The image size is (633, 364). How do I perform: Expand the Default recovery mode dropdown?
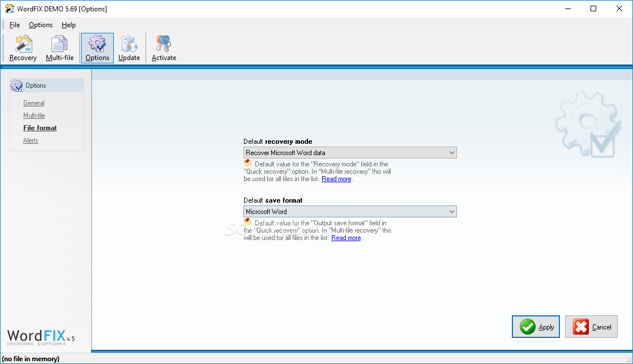point(350,152)
